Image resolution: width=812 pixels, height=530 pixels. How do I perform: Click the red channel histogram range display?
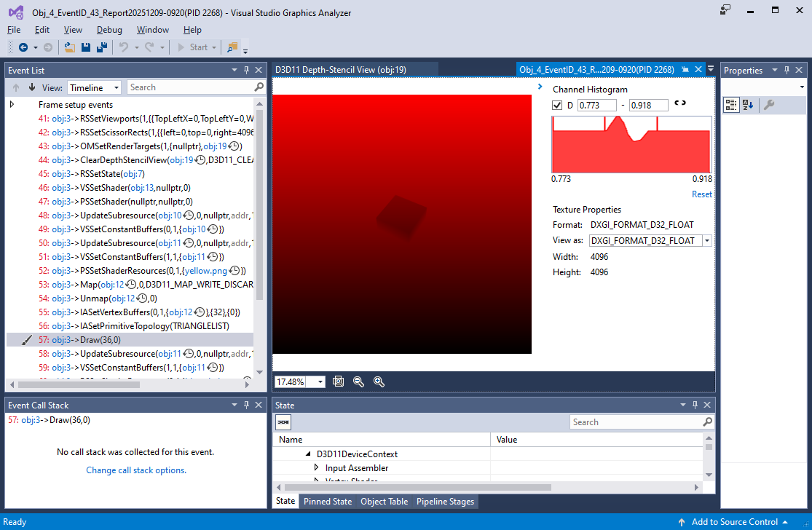631,146
